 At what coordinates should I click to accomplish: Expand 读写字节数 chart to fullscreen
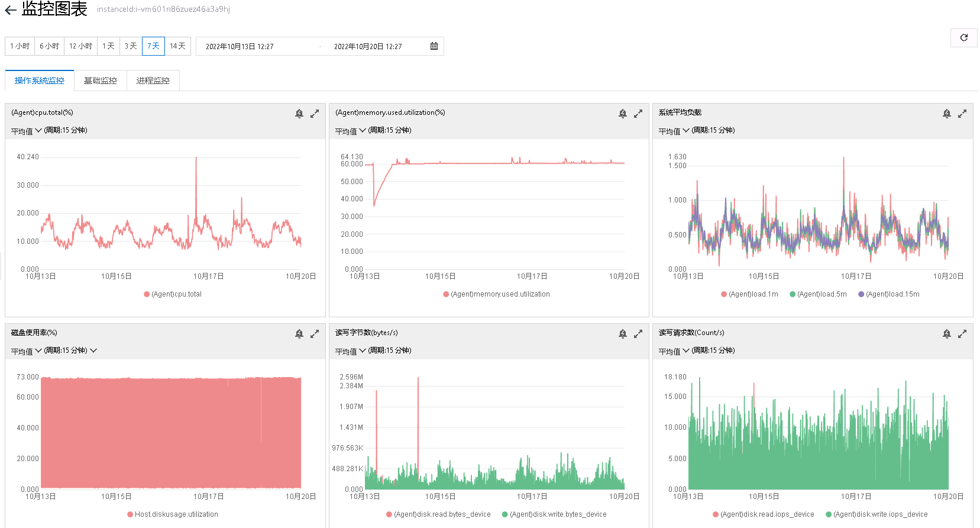click(638, 334)
